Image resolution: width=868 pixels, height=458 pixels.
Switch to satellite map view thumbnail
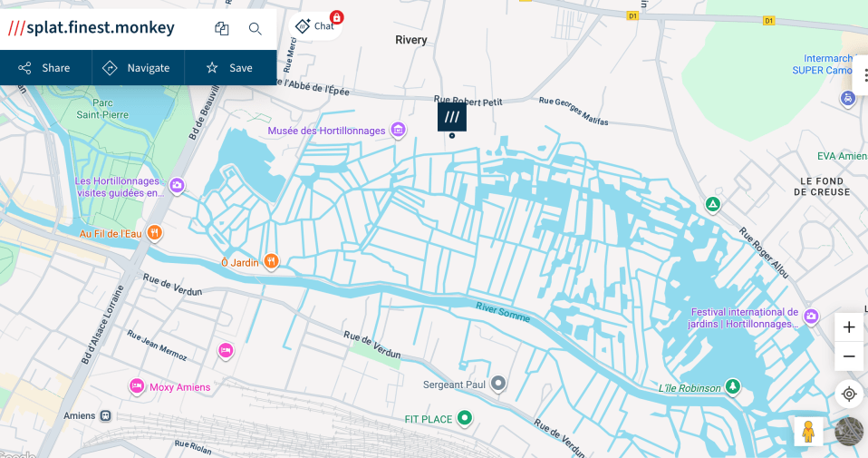click(x=849, y=431)
